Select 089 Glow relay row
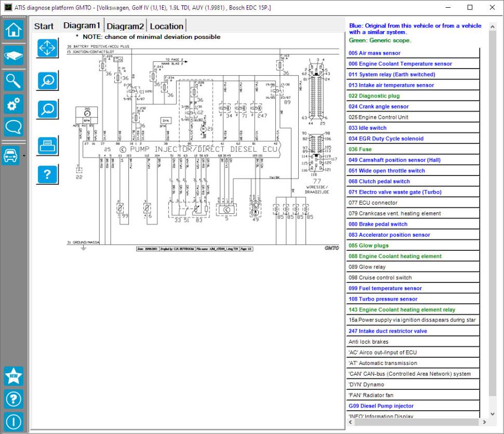The width and height of the screenshot is (504, 434). tap(413, 267)
